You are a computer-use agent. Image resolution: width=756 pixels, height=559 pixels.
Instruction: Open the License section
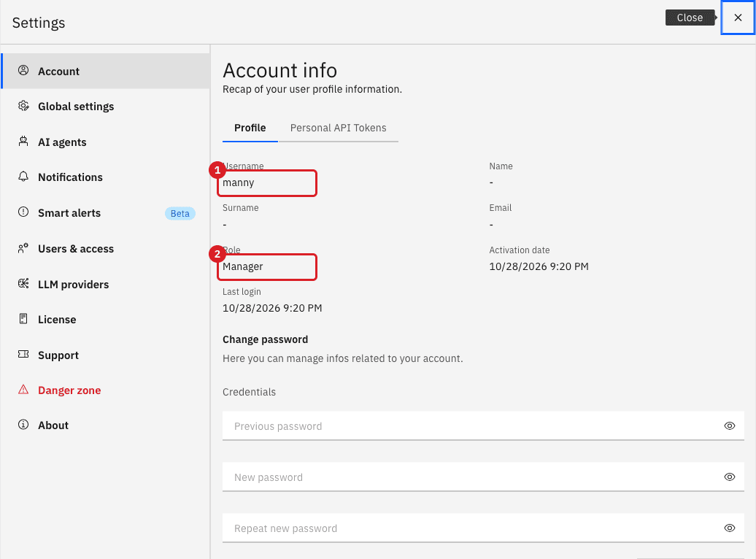pos(106,320)
